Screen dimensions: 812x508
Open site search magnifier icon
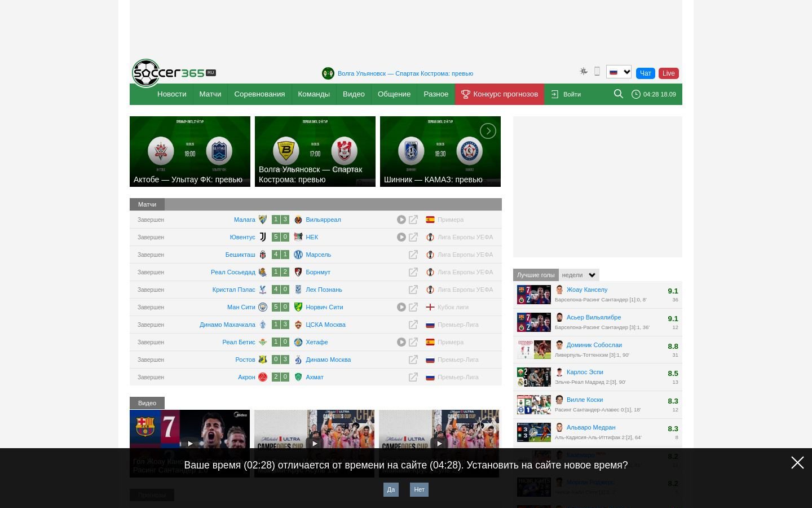point(619,94)
